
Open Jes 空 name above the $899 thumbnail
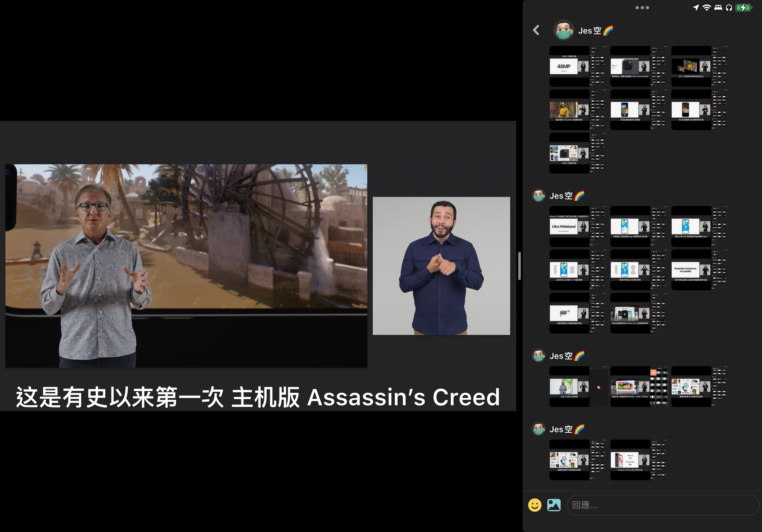click(x=567, y=429)
